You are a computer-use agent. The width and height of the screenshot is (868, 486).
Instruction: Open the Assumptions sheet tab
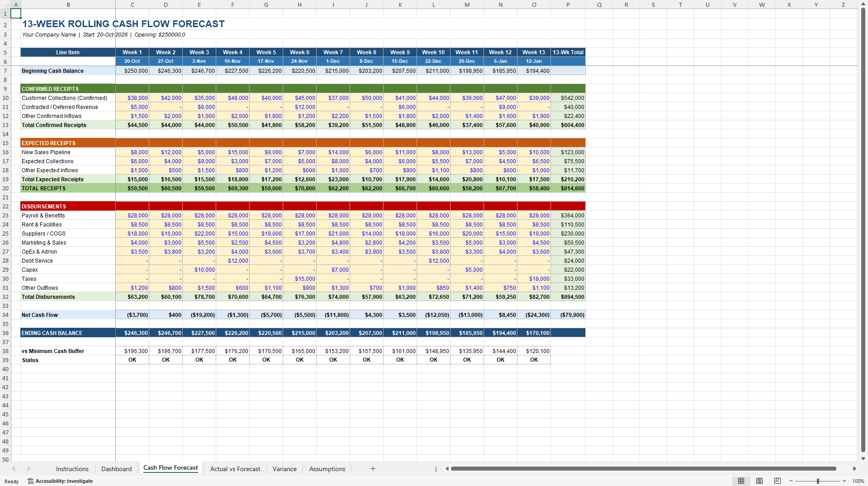click(x=327, y=469)
